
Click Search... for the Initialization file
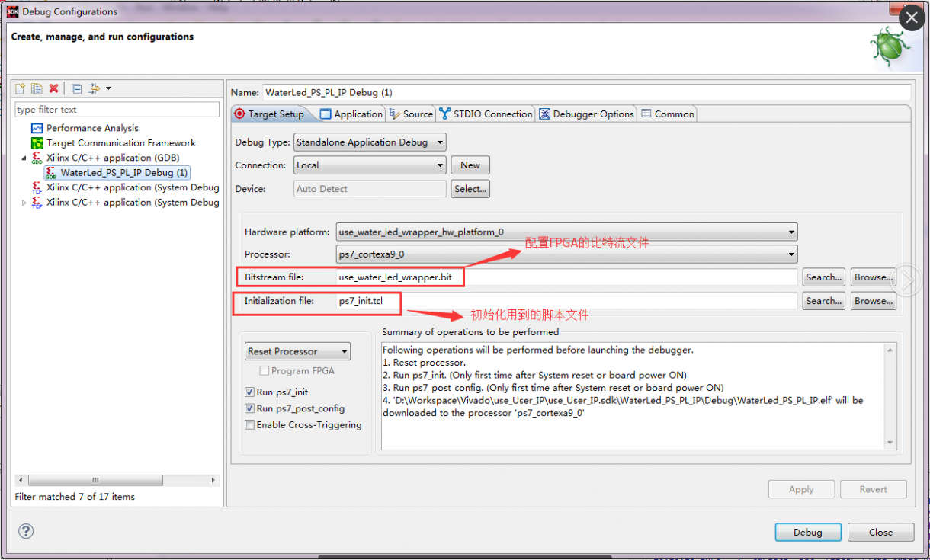click(824, 301)
